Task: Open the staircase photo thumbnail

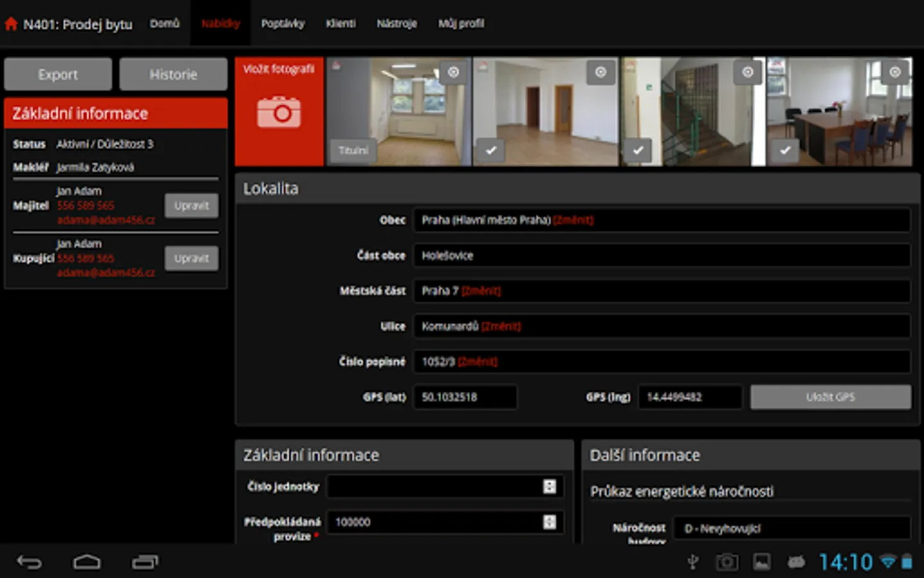Action: coord(693,112)
